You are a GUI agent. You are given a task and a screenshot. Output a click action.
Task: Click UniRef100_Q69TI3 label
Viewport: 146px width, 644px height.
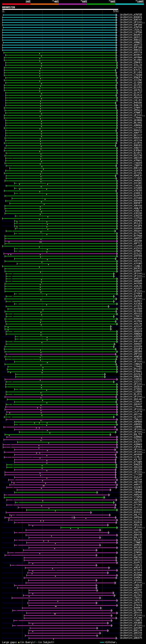coord(131,45)
